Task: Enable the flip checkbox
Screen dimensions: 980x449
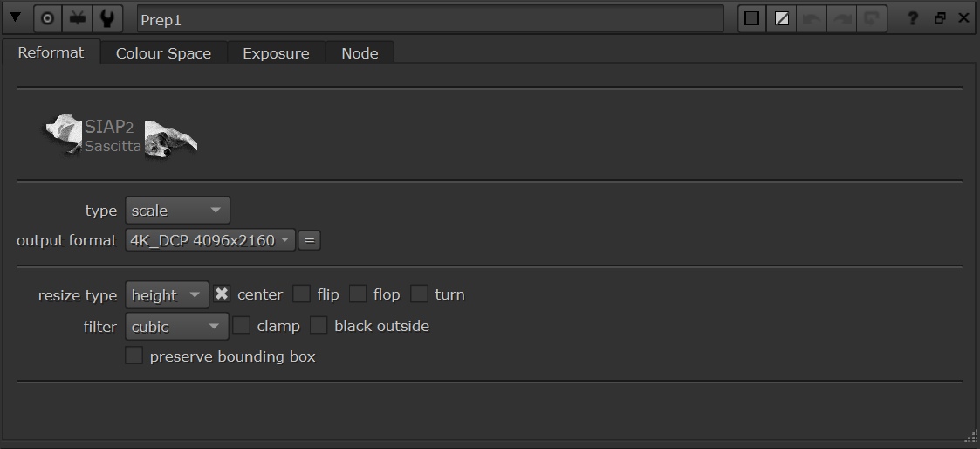Action: (x=302, y=294)
